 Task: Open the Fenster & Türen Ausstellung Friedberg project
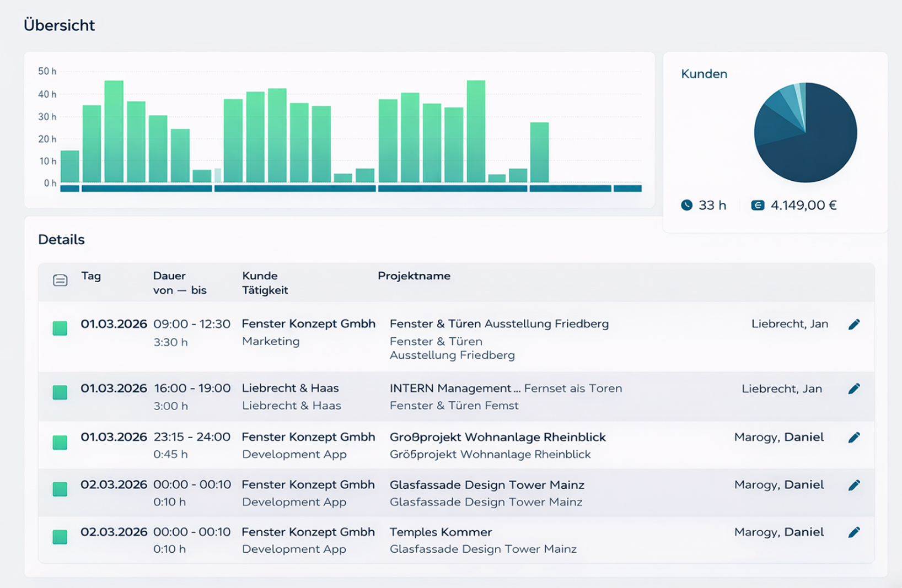(x=498, y=324)
